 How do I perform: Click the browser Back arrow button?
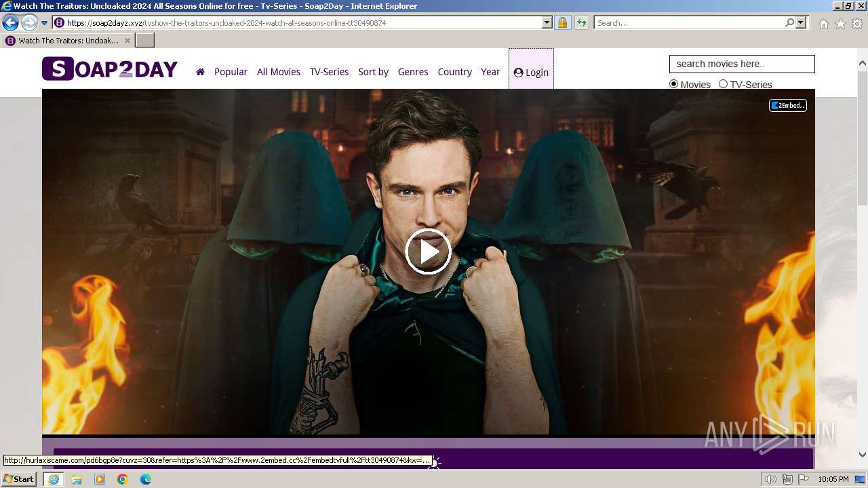10,23
